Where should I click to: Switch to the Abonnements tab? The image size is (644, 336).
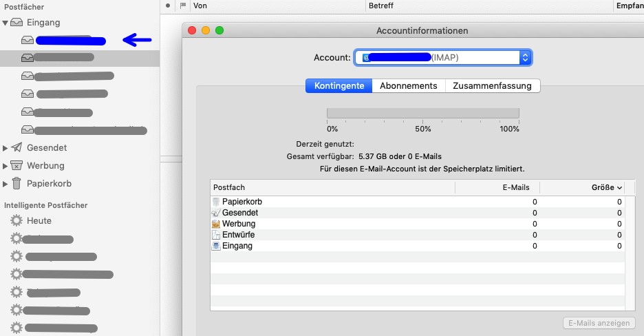[408, 86]
